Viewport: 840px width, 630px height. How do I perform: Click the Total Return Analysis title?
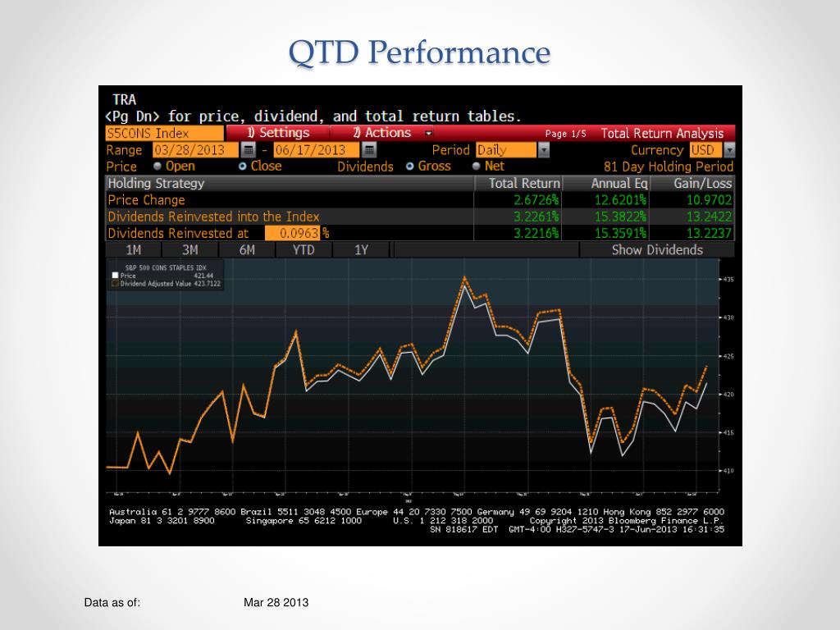pyautogui.click(x=662, y=133)
